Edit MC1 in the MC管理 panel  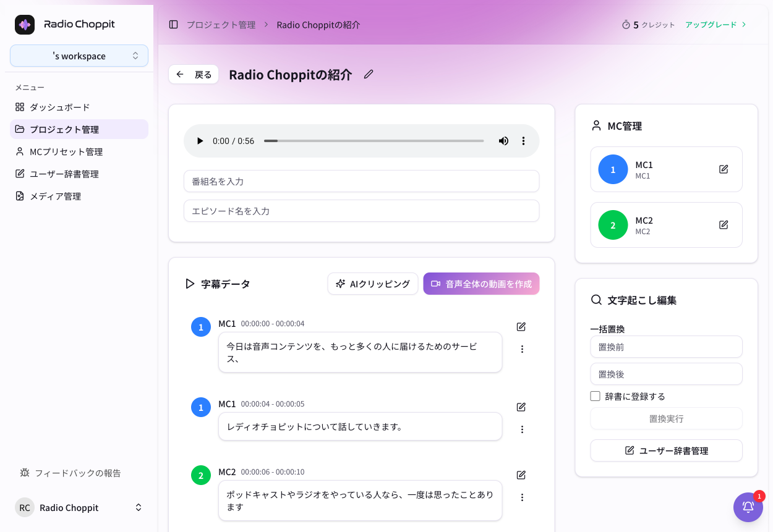point(724,169)
